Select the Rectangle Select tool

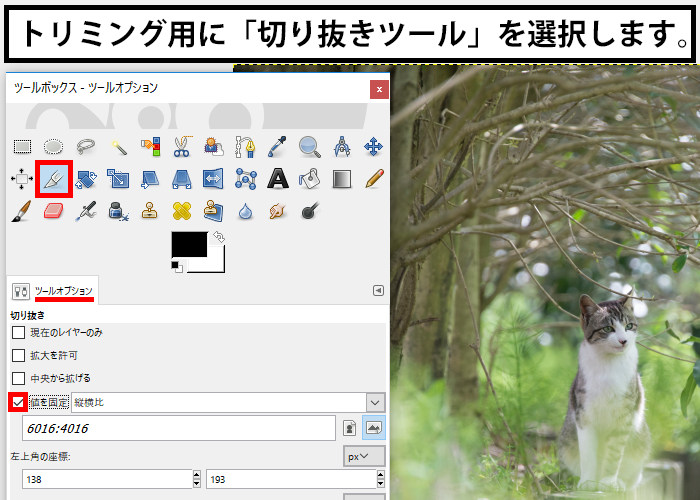(x=21, y=147)
